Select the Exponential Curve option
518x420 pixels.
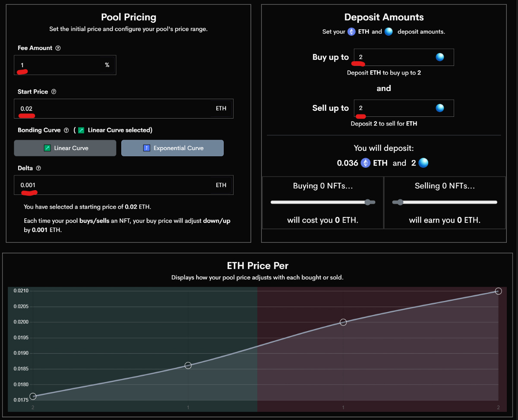point(172,147)
